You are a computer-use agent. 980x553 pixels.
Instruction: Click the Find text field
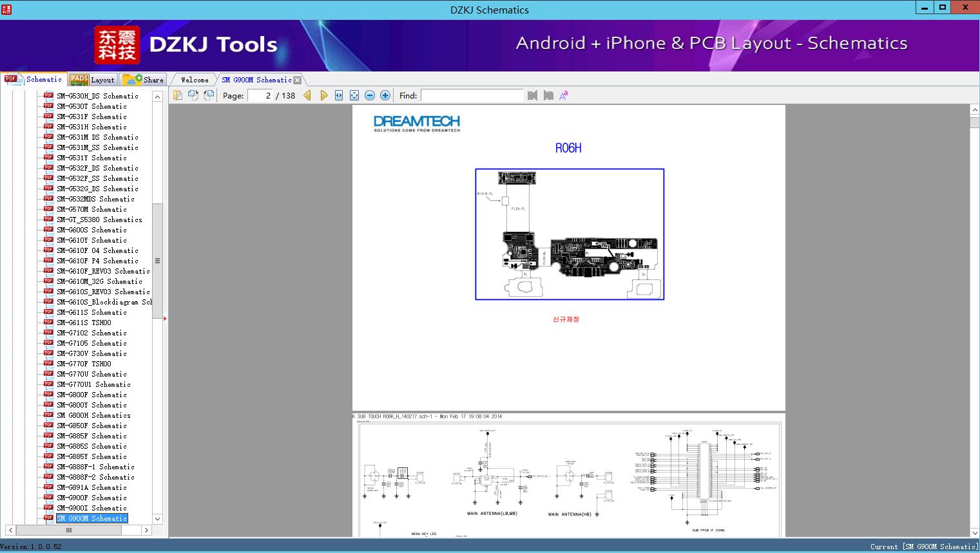[x=472, y=95]
